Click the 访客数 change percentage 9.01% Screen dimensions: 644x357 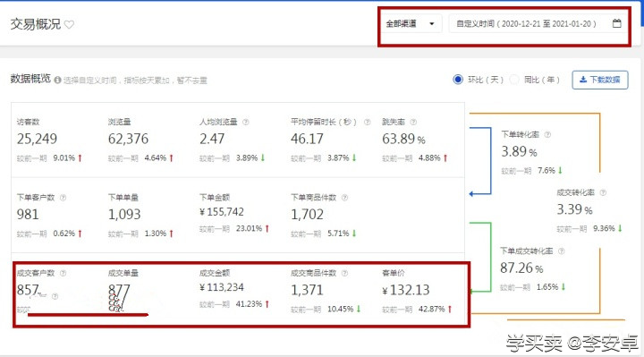pos(64,157)
